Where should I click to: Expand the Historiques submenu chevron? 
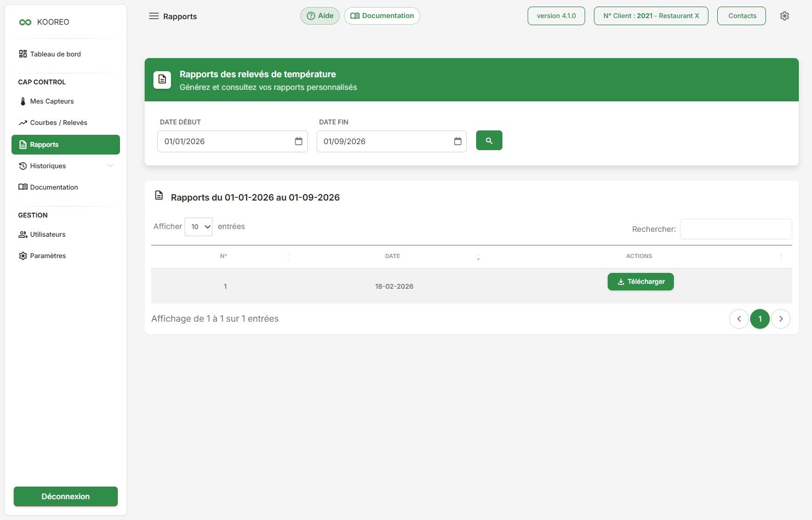click(111, 166)
